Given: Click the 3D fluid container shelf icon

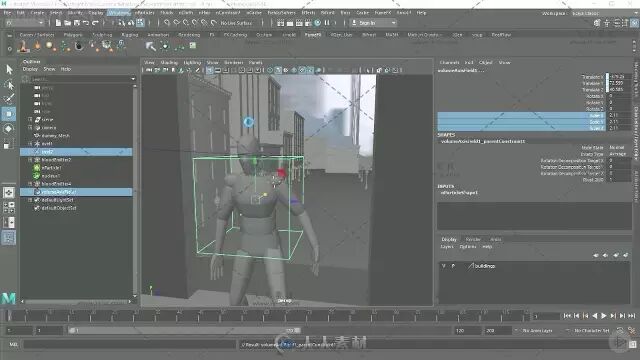Looking at the screenshot, I should (23, 47).
